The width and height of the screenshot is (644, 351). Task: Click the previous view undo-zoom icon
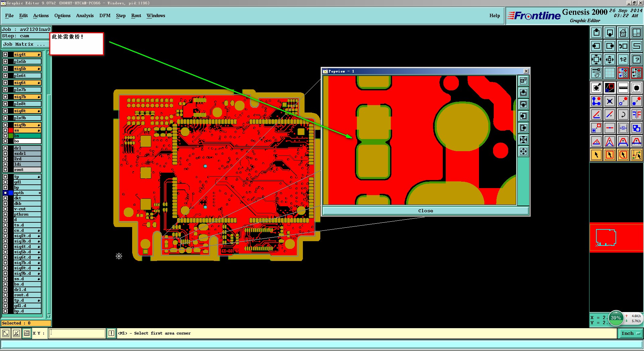point(623,46)
